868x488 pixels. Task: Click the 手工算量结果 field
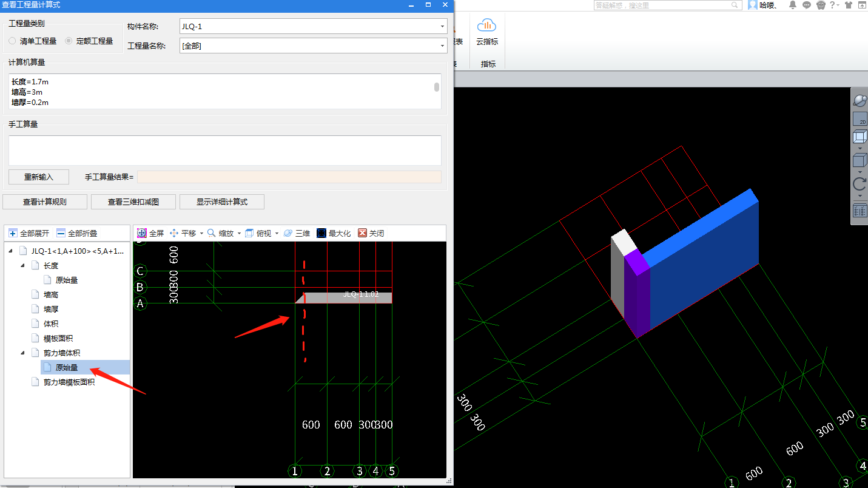(289, 177)
